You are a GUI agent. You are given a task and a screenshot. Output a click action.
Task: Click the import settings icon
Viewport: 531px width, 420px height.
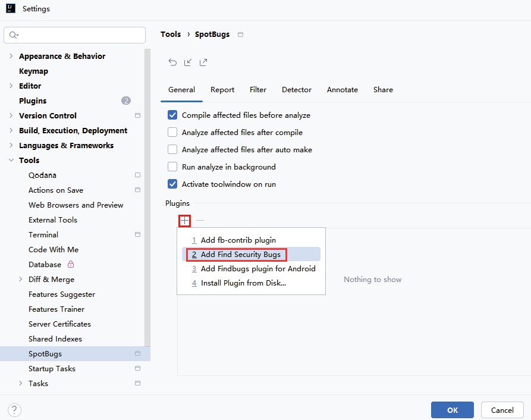point(188,62)
